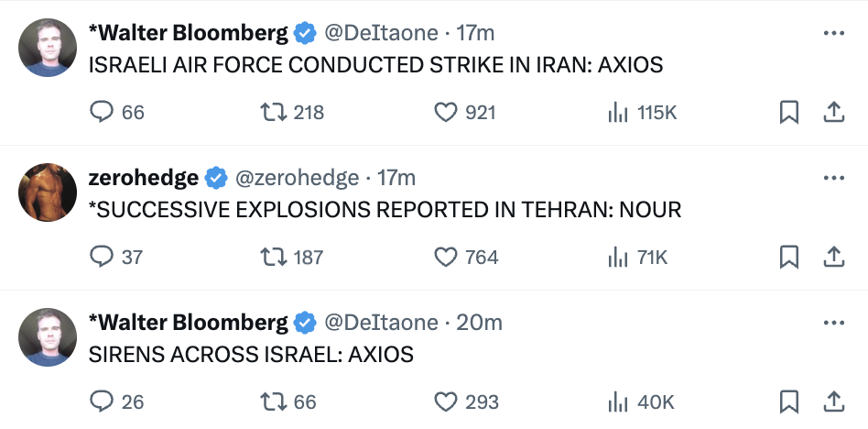The width and height of the screenshot is (868, 429).
Task: Open more options for Sirens Across Israel tweet
Action: click(x=833, y=323)
